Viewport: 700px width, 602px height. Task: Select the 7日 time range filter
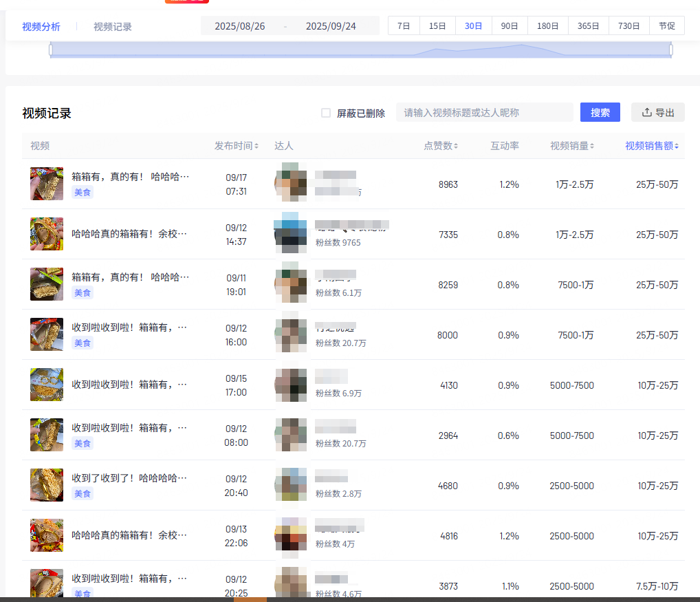[404, 25]
